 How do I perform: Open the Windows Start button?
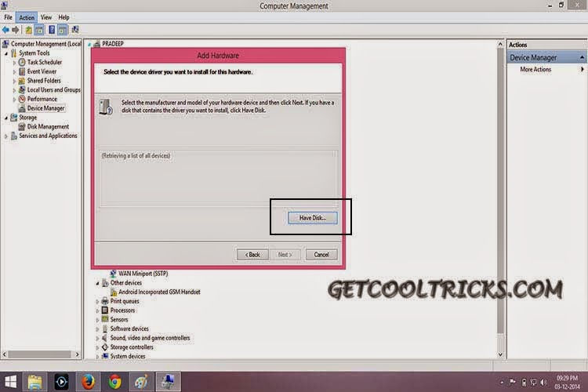point(10,382)
